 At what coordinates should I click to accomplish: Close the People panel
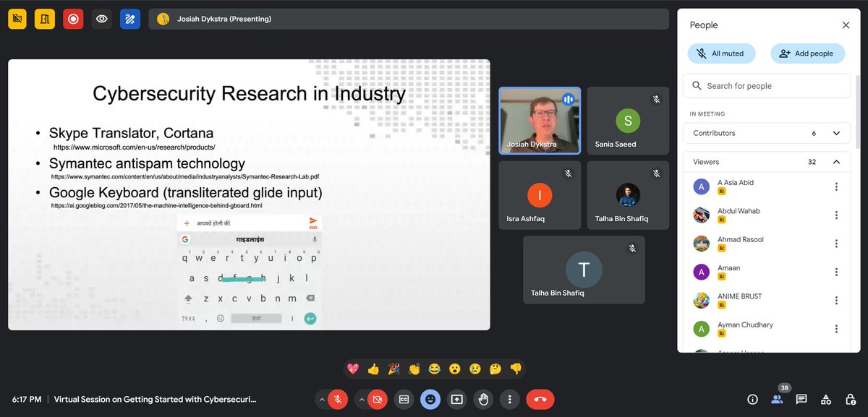(x=846, y=25)
